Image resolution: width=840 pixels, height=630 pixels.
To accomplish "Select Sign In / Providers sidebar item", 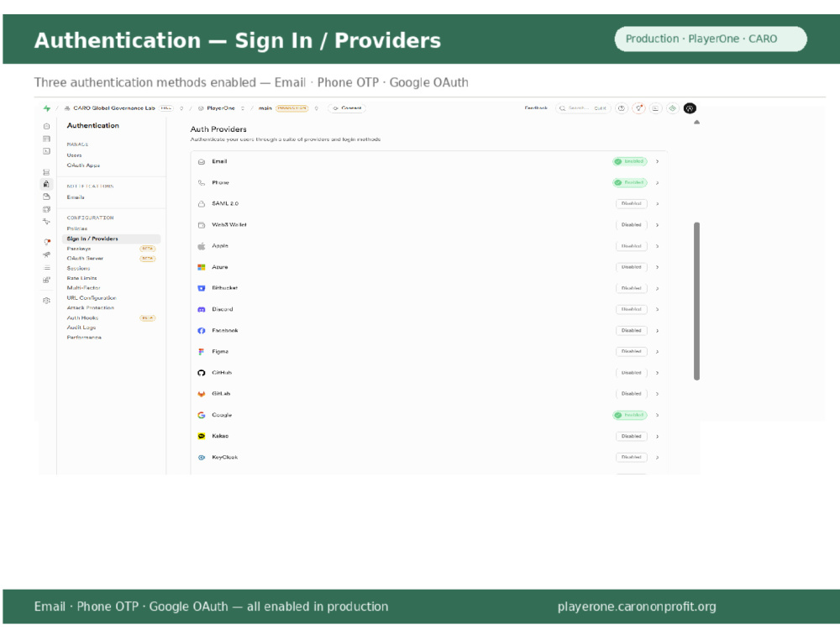I will [x=111, y=239].
